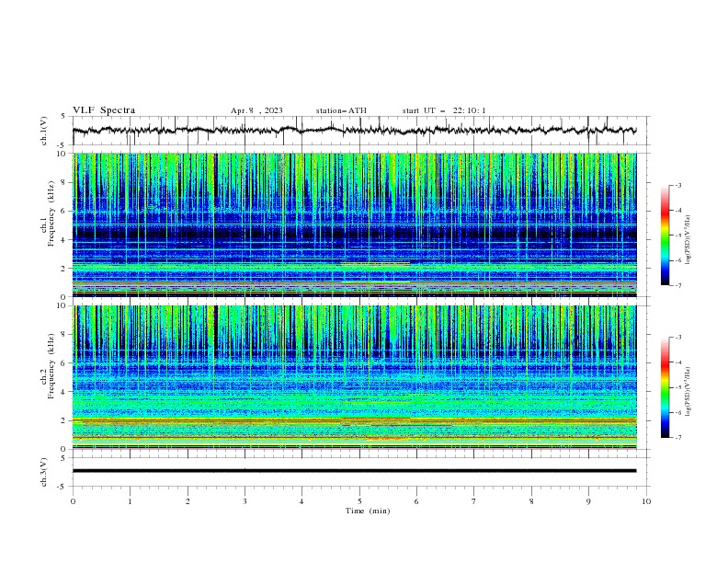Click the ch.2 spectrogram panel

pyautogui.click(x=355, y=377)
